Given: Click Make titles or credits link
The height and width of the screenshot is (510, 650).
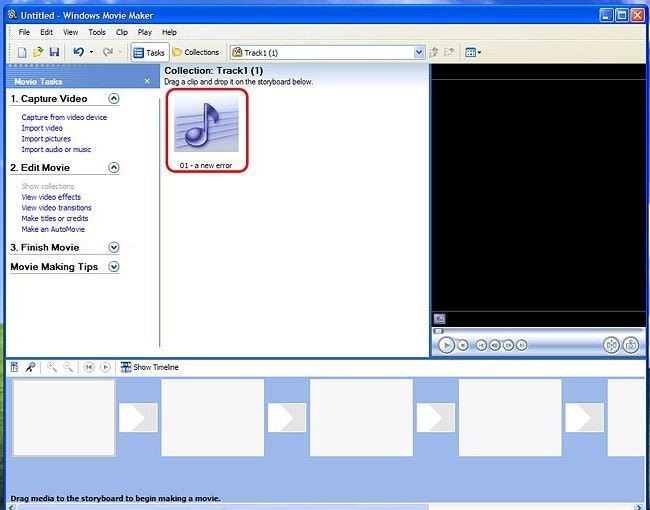Looking at the screenshot, I should click(x=55, y=219).
